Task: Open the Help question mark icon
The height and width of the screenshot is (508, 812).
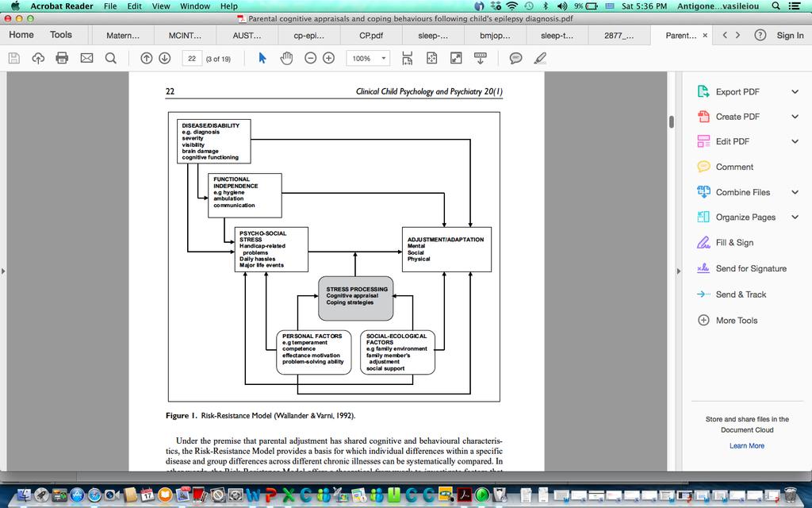Action: click(x=760, y=35)
